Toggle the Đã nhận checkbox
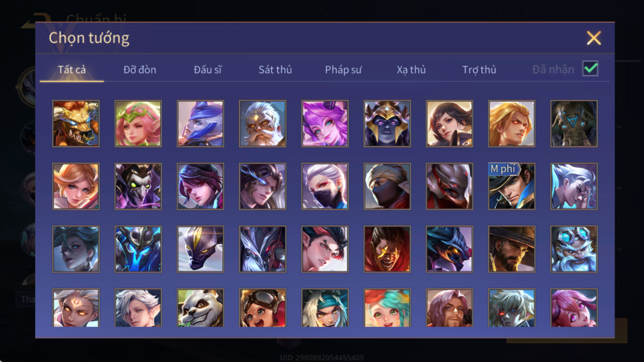The height and width of the screenshot is (362, 644). 590,69
